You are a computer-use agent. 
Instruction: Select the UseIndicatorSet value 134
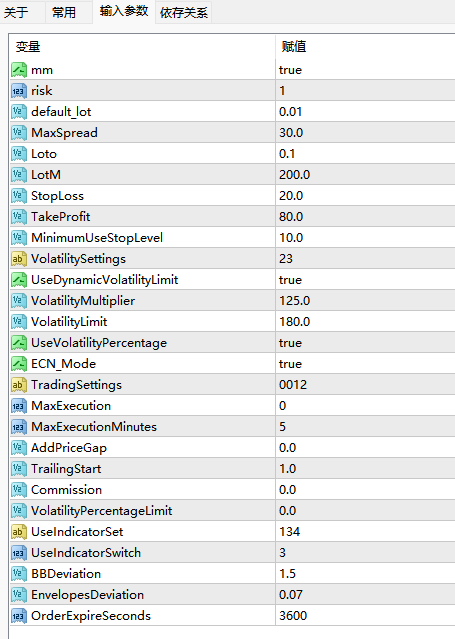coord(289,532)
